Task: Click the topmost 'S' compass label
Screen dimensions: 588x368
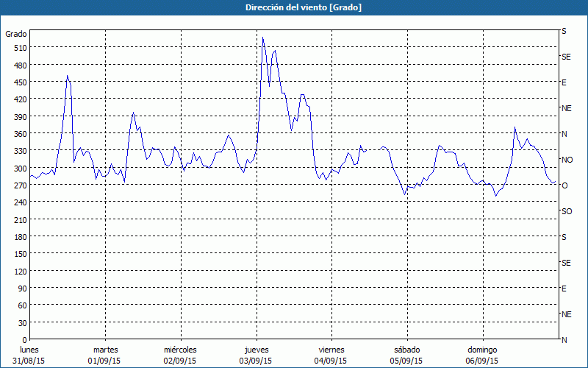Action: tap(564, 32)
